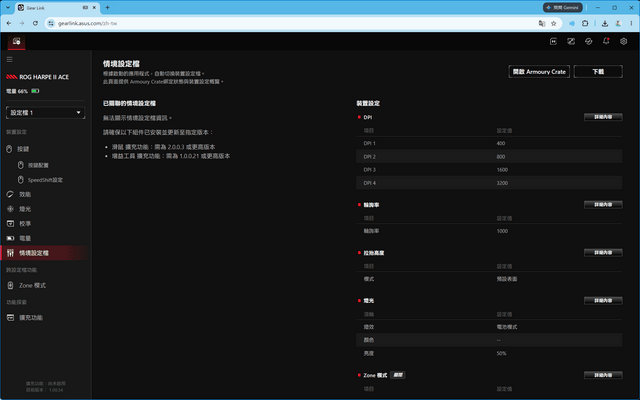Click the DPI 1 row label
This screenshot has width=640, height=400.
(x=369, y=143)
